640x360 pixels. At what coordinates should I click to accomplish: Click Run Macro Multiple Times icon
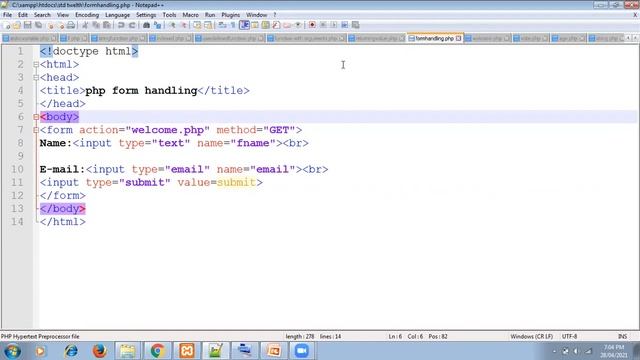pyautogui.click(x=344, y=25)
